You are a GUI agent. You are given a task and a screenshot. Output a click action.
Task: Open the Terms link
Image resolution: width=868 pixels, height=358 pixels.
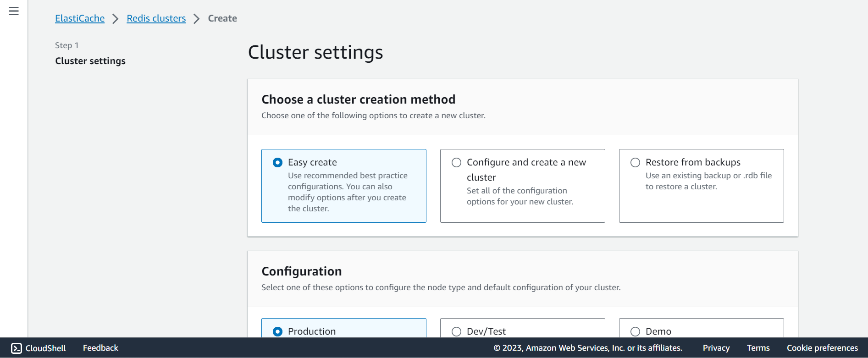coord(758,348)
